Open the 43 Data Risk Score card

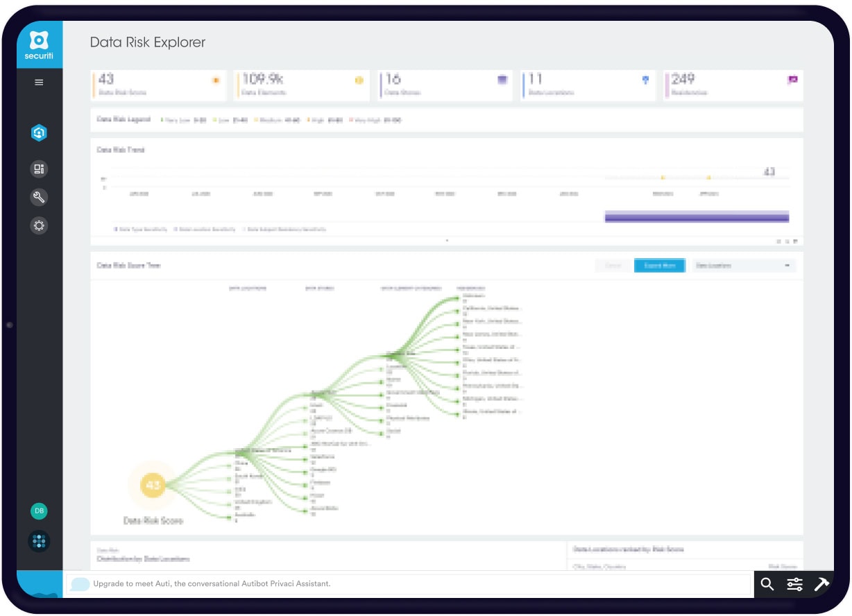(158, 85)
